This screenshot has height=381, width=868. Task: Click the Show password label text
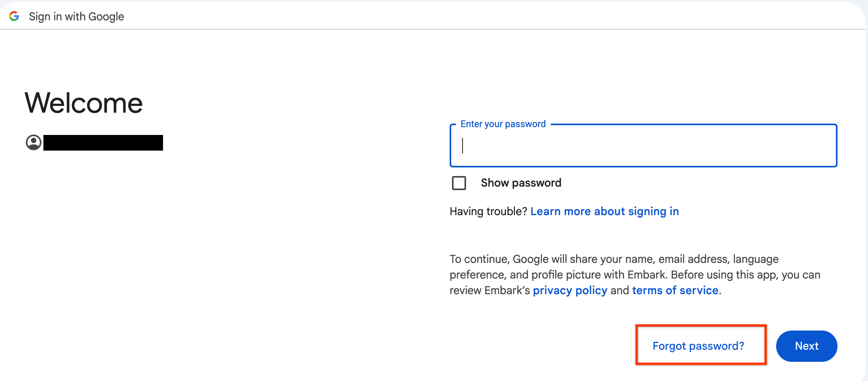521,183
